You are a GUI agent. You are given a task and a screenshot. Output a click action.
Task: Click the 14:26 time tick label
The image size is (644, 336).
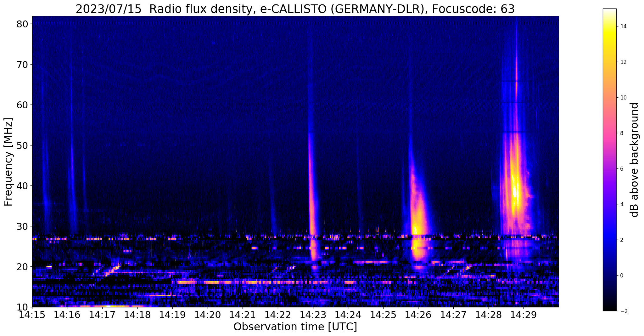[x=418, y=315]
